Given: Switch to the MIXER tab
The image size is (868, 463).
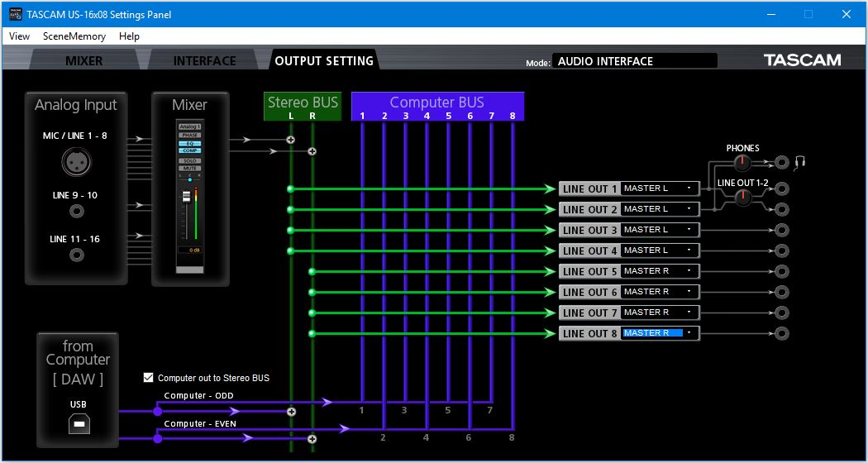Looking at the screenshot, I should tap(83, 60).
